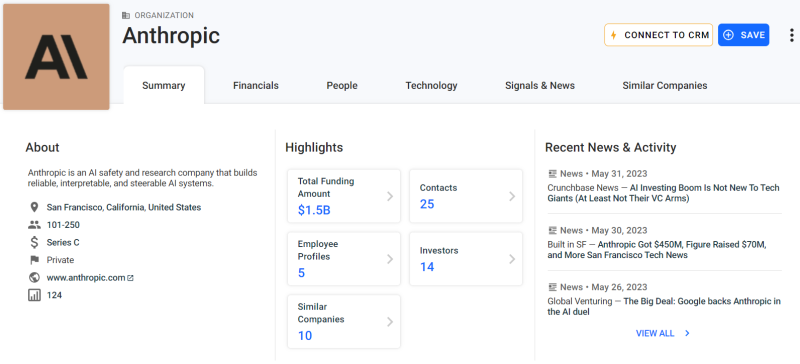The image size is (800, 364).
Task: Click the 101-250 employee range text
Action: point(63,225)
